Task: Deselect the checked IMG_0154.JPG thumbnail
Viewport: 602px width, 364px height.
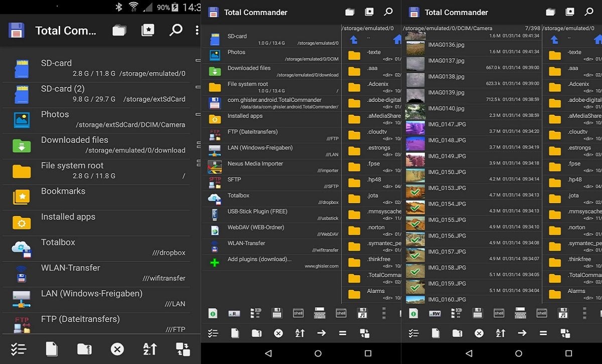Action: click(x=415, y=207)
